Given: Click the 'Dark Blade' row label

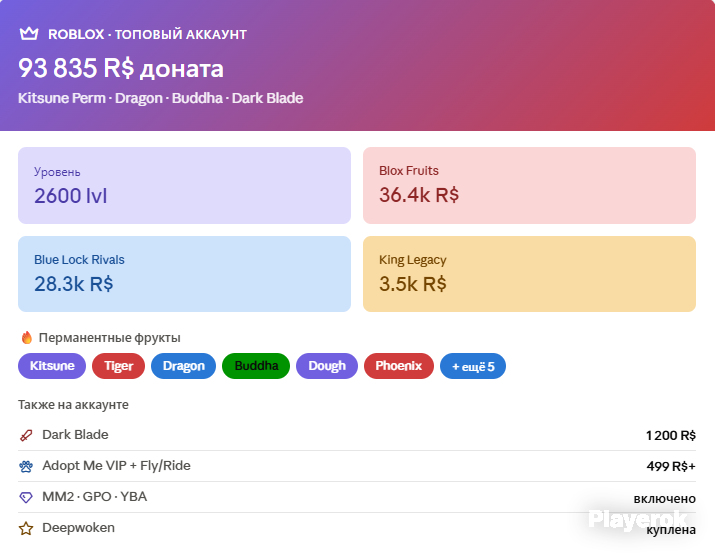Looking at the screenshot, I should pyautogui.click(x=75, y=435).
